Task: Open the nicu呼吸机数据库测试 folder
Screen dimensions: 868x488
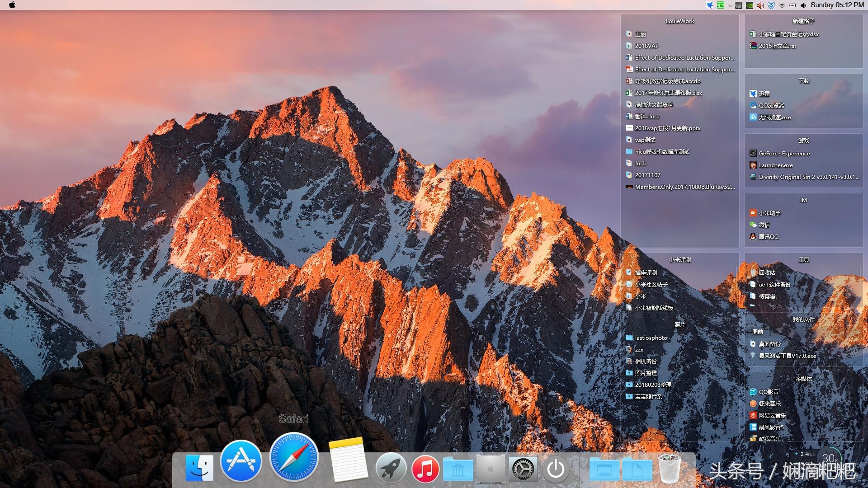Action: point(662,152)
